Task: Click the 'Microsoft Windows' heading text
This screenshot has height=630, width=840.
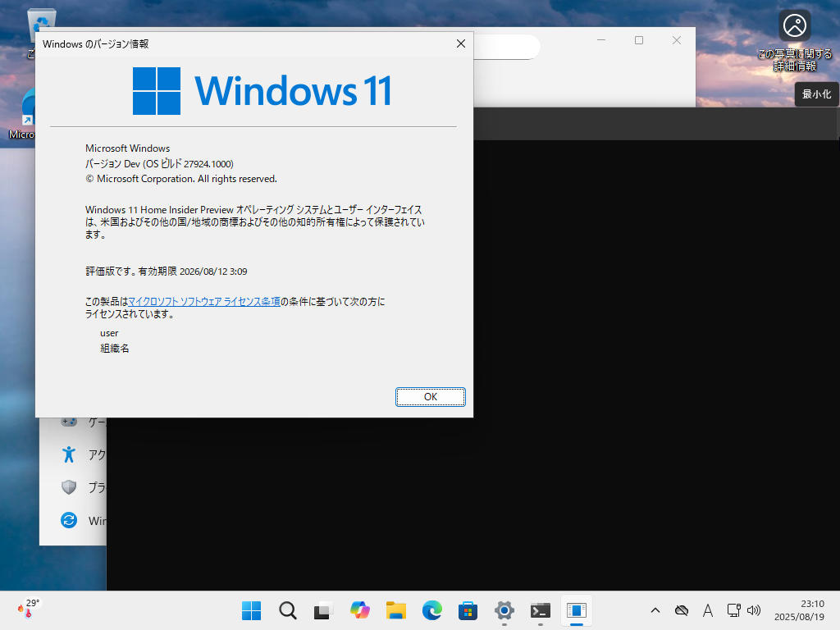Action: [127, 148]
